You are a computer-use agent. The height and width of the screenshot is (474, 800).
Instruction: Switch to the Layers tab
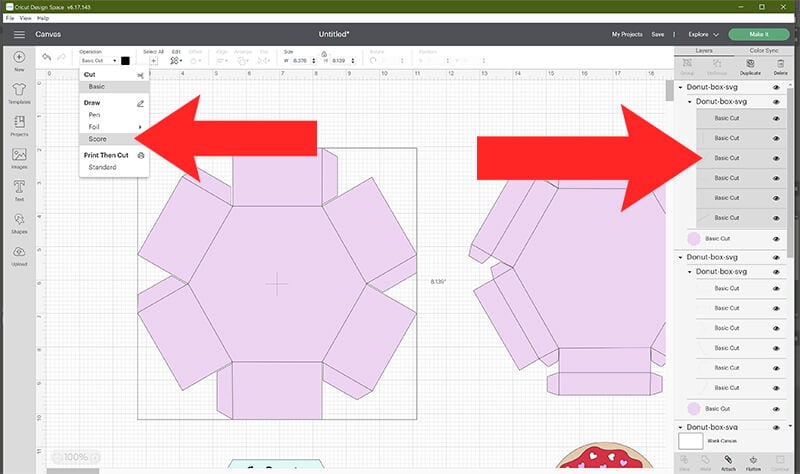click(x=704, y=51)
